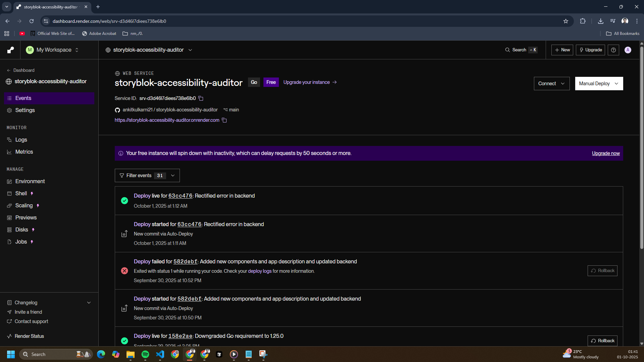Open Jobs under Manage
Screen dimensions: 644x362
(49, 242)
